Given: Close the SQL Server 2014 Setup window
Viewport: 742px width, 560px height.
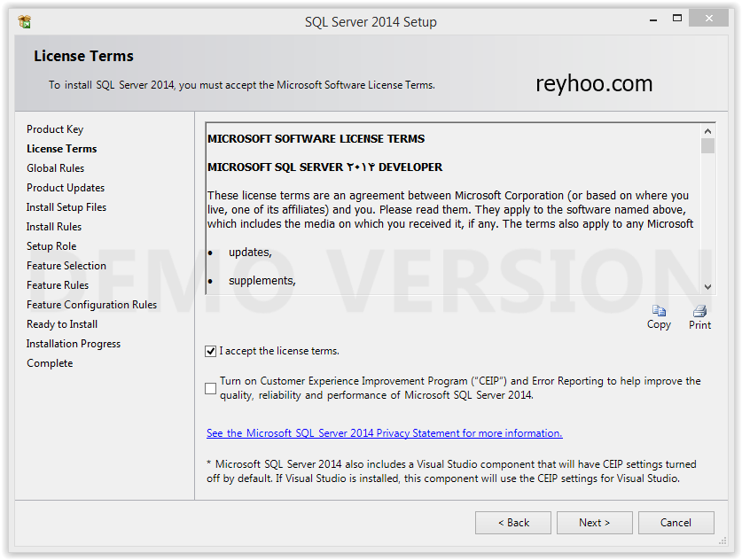Looking at the screenshot, I should pyautogui.click(x=708, y=18).
